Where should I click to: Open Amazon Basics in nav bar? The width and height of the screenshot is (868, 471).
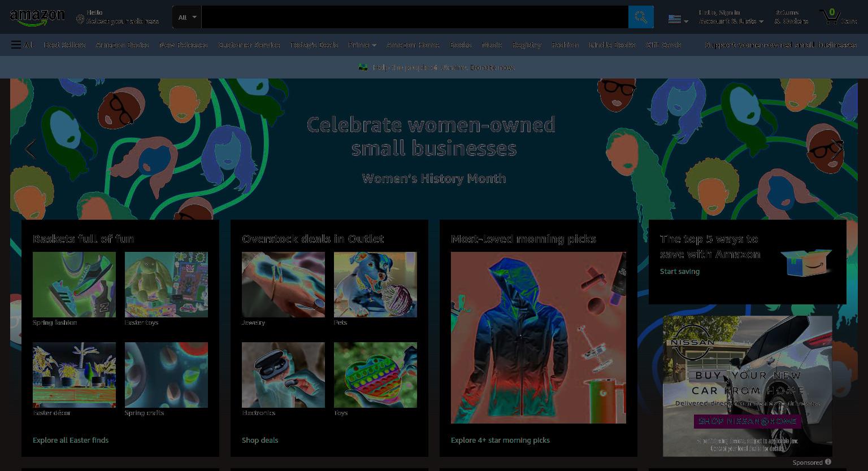click(122, 45)
